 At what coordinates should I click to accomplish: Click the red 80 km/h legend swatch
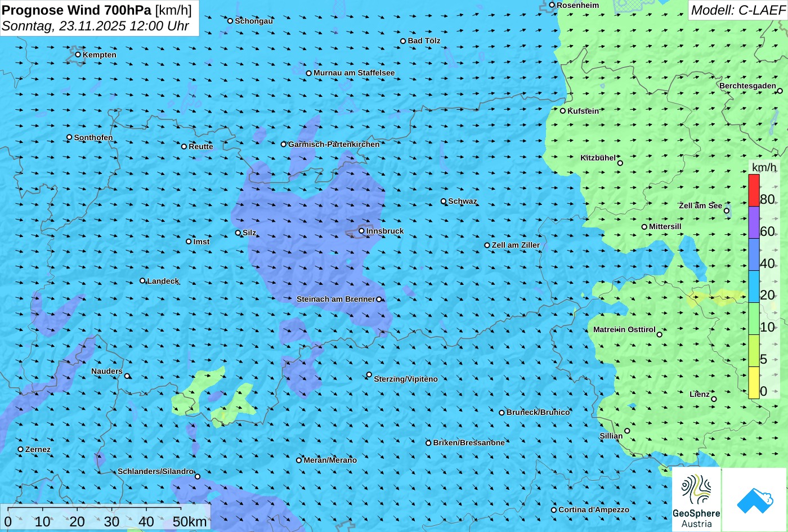754,190
